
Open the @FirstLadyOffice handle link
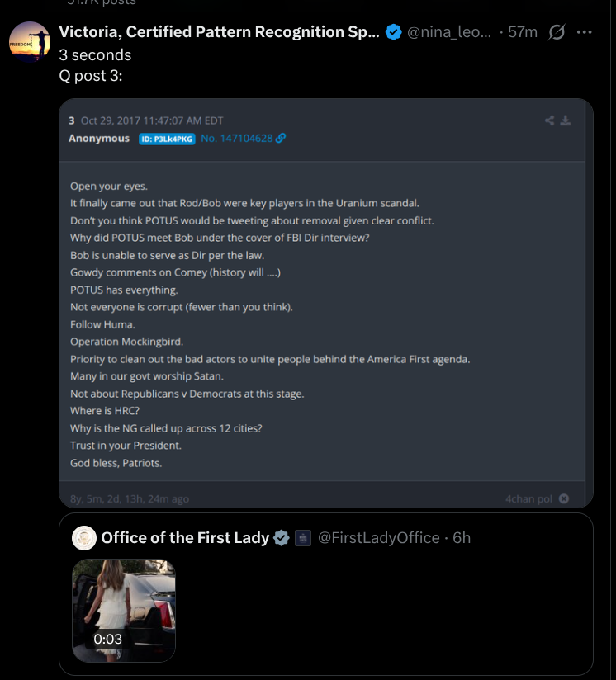379,538
